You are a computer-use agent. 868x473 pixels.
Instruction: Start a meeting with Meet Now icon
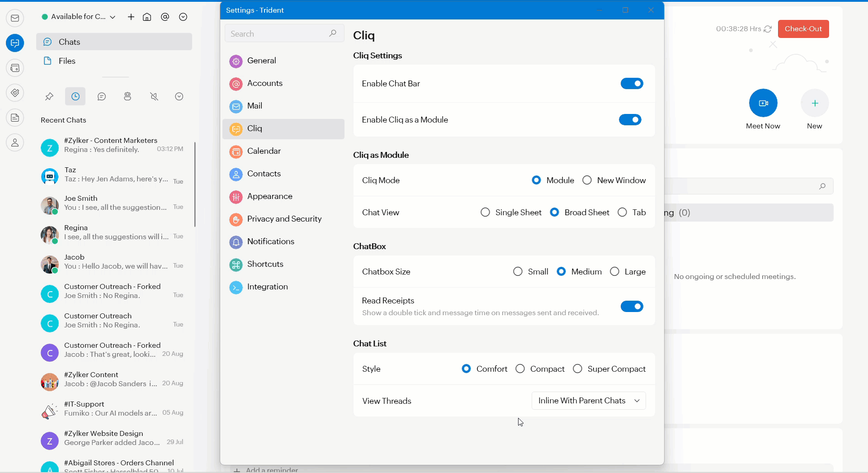click(763, 103)
